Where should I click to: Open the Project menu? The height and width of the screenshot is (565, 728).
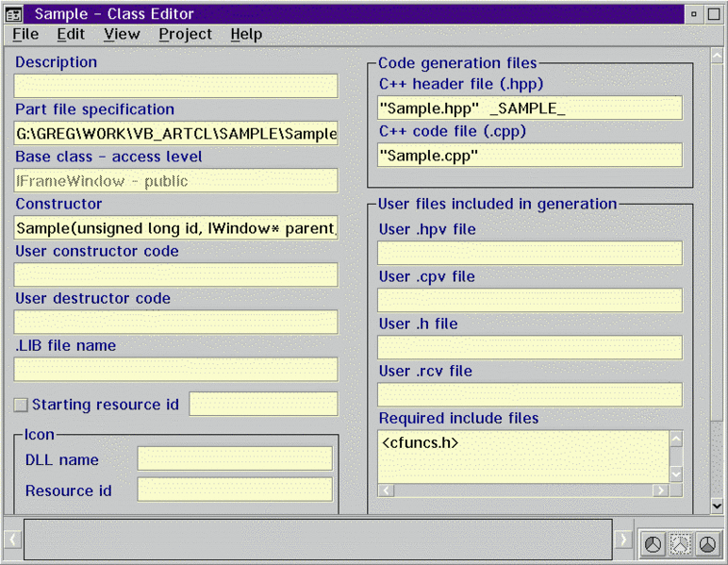pos(185,34)
